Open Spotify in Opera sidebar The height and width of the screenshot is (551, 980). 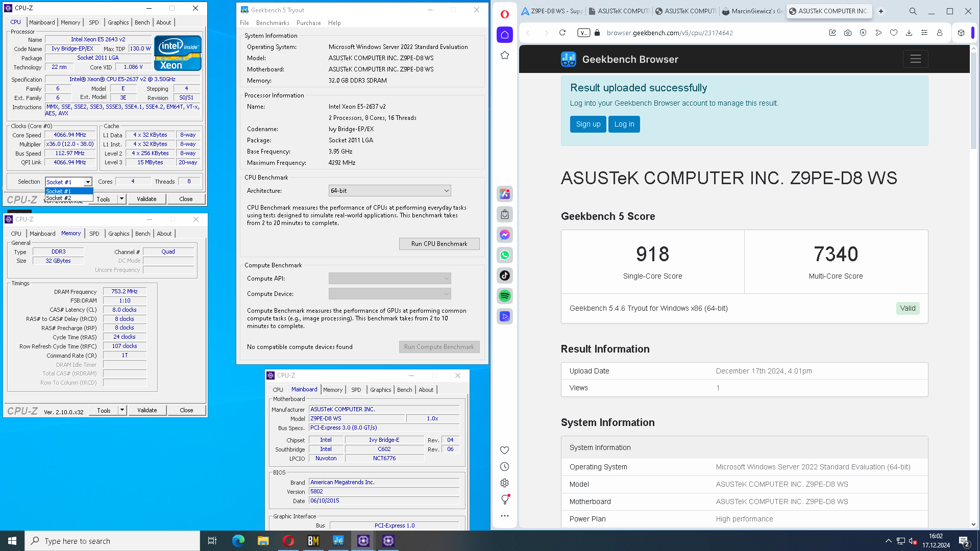504,296
